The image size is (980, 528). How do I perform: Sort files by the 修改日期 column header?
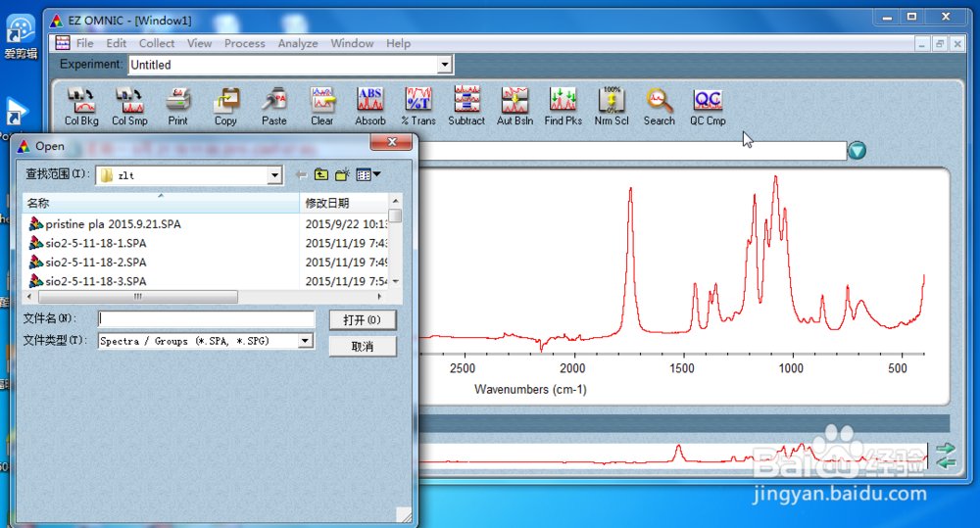[344, 203]
